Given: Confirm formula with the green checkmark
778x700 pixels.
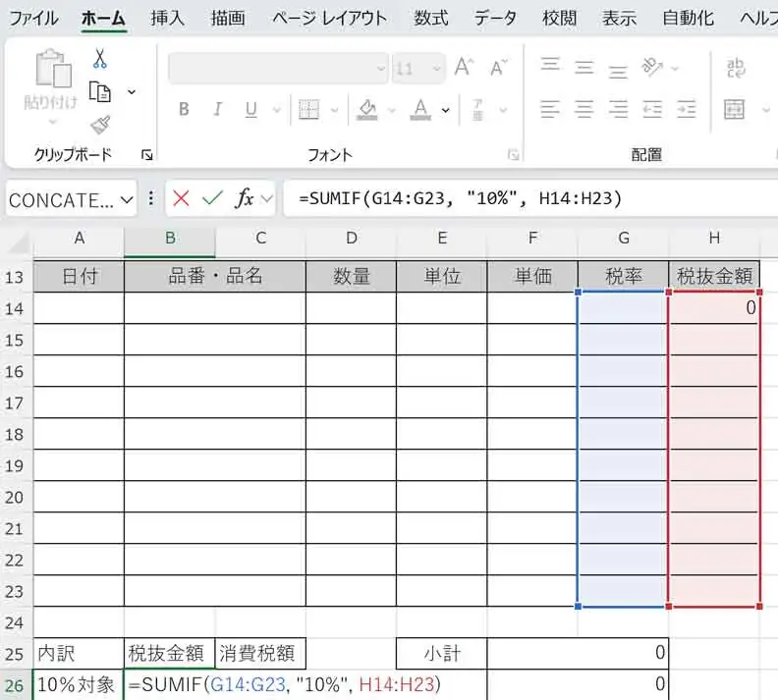Looking at the screenshot, I should click(x=211, y=199).
